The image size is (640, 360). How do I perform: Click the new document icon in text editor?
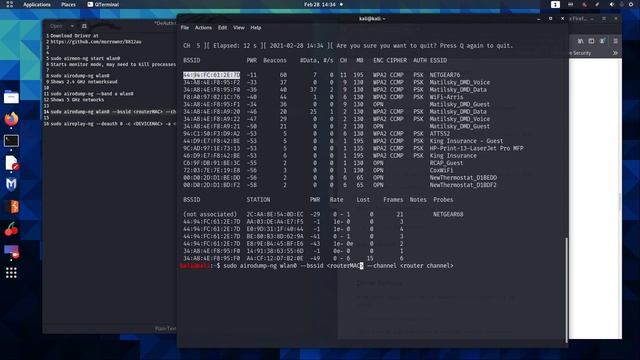point(84,26)
